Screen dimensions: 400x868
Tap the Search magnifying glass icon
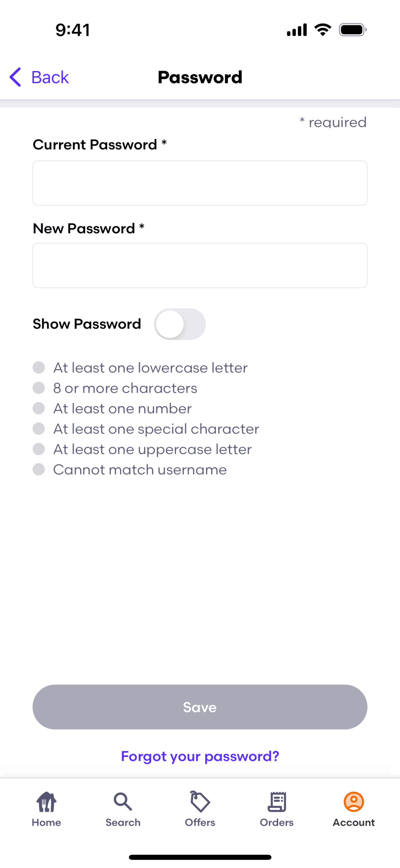point(123,801)
